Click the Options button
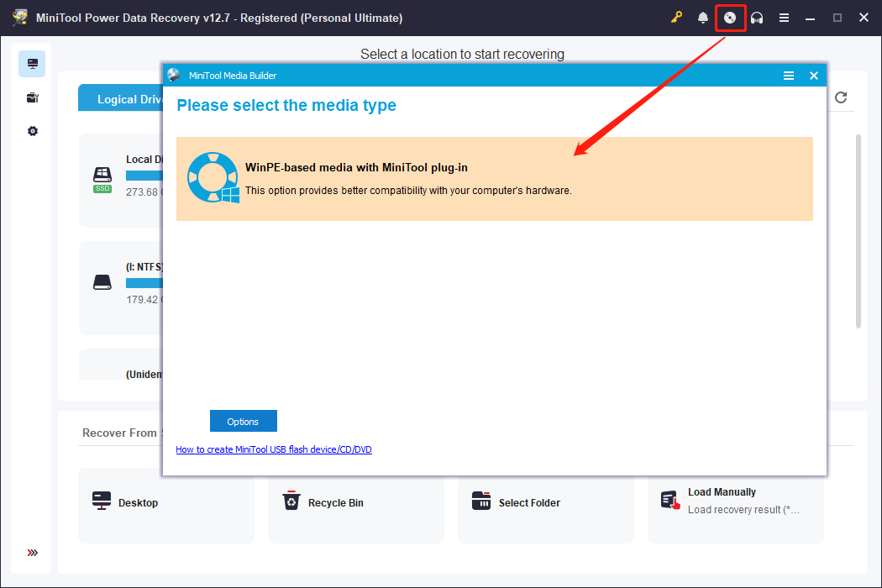Viewport: 882px width, 588px height. tap(243, 421)
